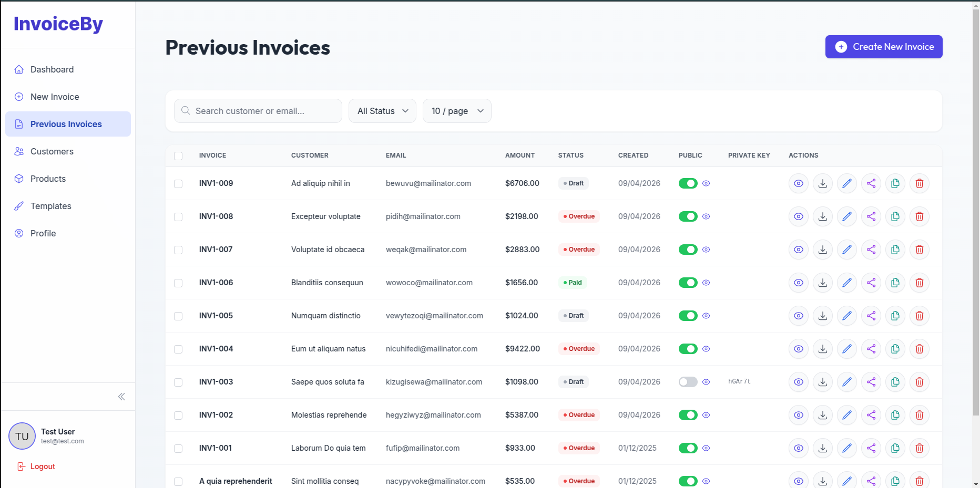Open Customers in sidebar
Image resolution: width=980 pixels, height=488 pixels.
coord(68,151)
